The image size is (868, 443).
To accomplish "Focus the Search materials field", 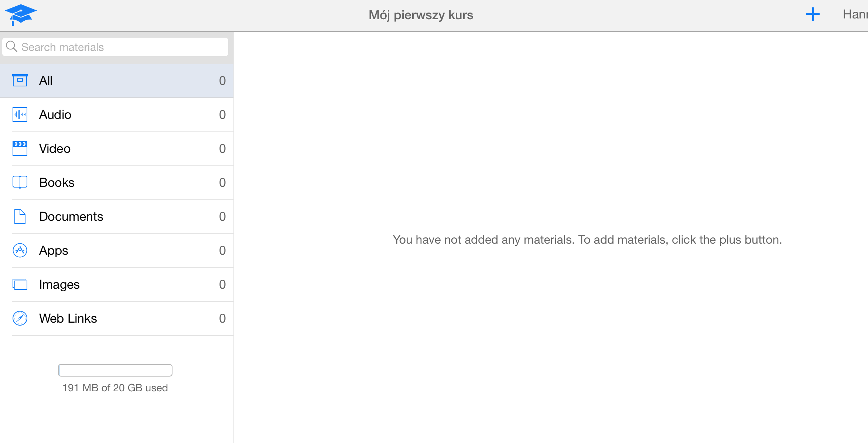I will 122,47.
